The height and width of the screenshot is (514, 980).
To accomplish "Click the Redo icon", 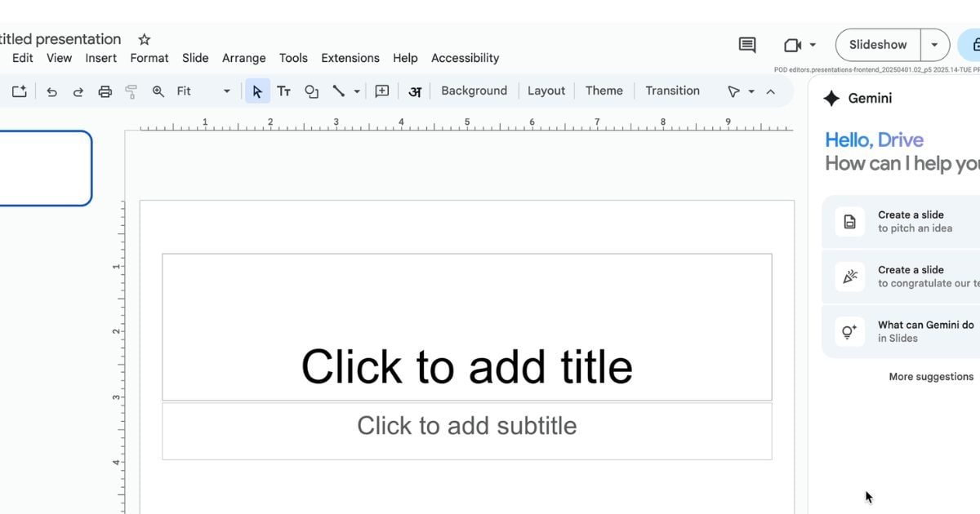I will coord(78,91).
